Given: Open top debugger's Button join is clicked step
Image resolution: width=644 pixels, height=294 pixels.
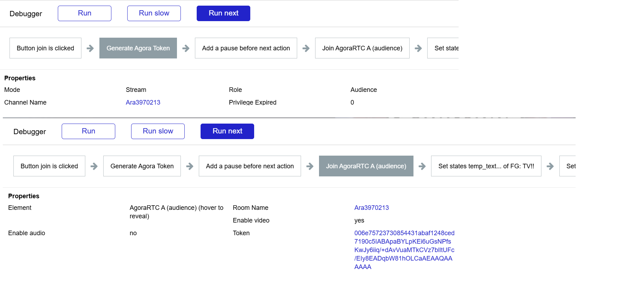Looking at the screenshot, I should [x=45, y=48].
